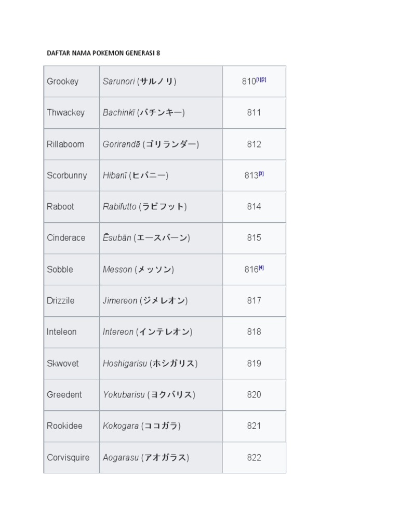The height and width of the screenshot is (532, 399).
Task: Click the document title Daftar Nama Pokemon Generasi 8
Action: tap(103, 53)
